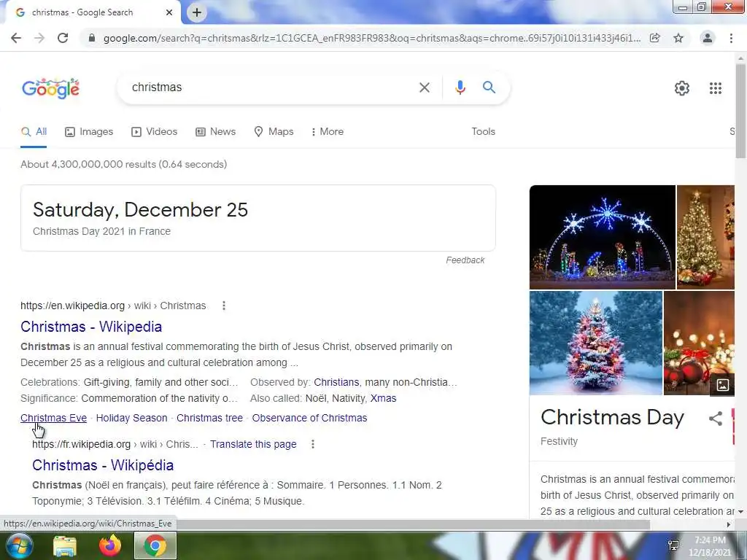Open the Google apps grid icon

[x=715, y=88]
